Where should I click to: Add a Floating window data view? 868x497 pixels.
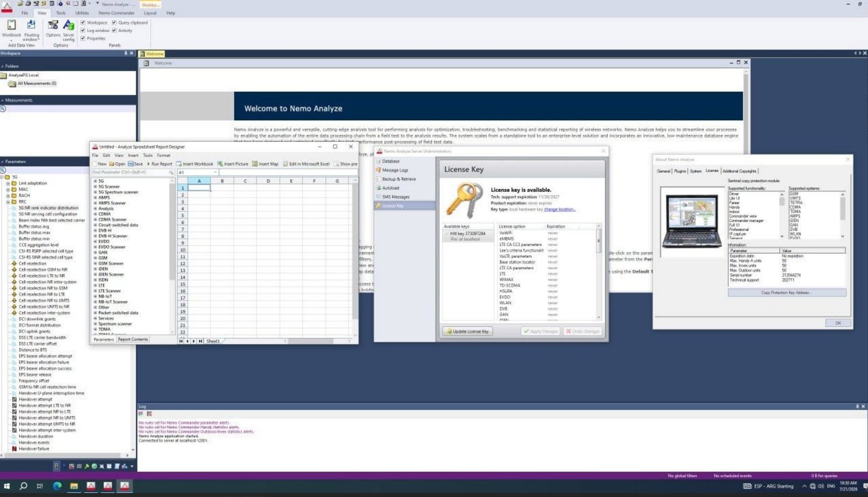(31, 30)
